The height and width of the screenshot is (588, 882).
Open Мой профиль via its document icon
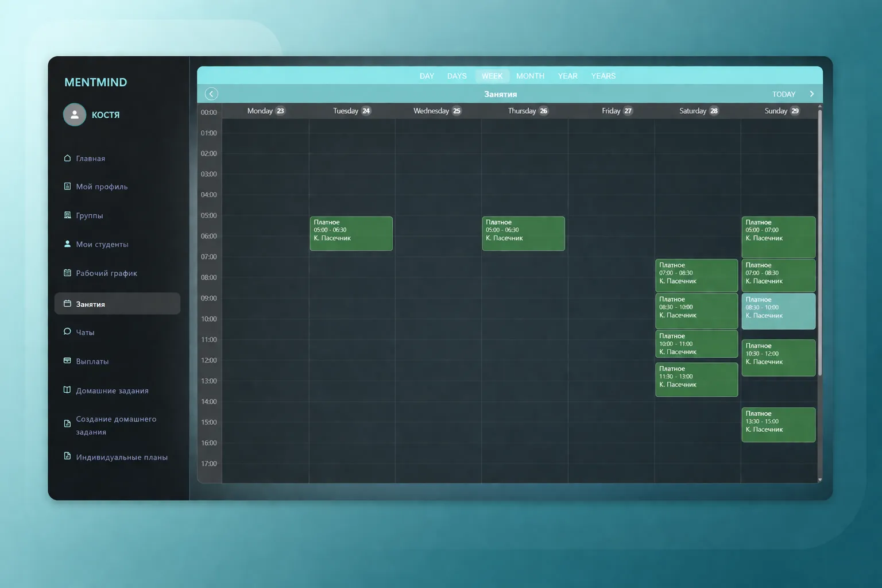(67, 186)
